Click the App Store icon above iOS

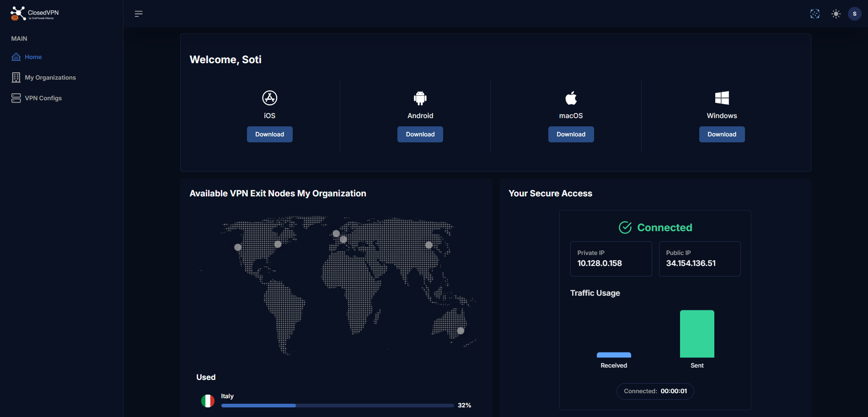[x=269, y=97]
